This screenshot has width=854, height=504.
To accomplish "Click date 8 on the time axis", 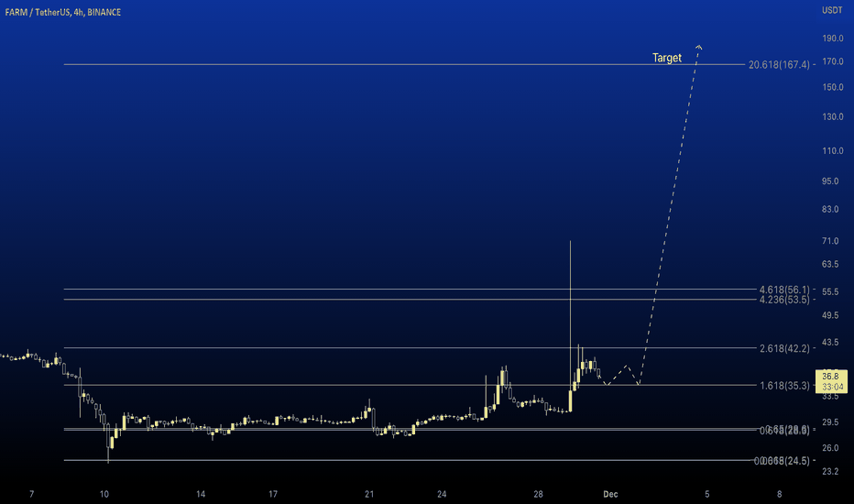I will [x=780, y=494].
